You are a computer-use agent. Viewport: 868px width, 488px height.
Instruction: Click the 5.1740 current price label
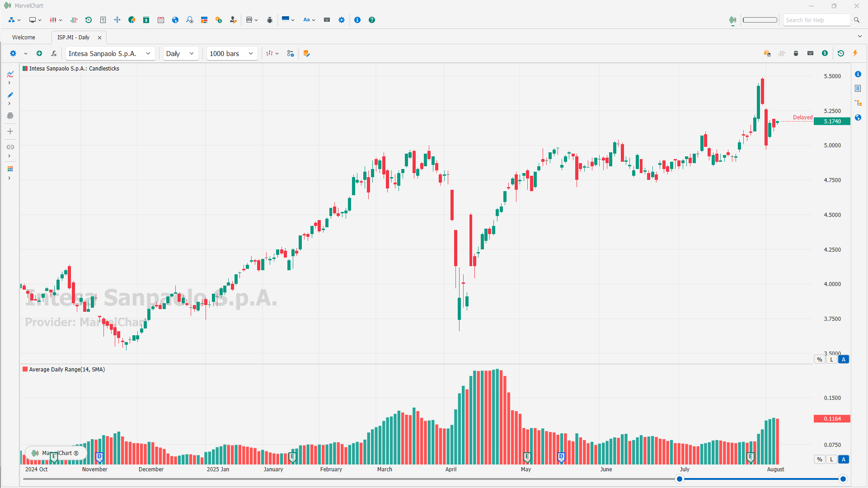[x=832, y=121]
